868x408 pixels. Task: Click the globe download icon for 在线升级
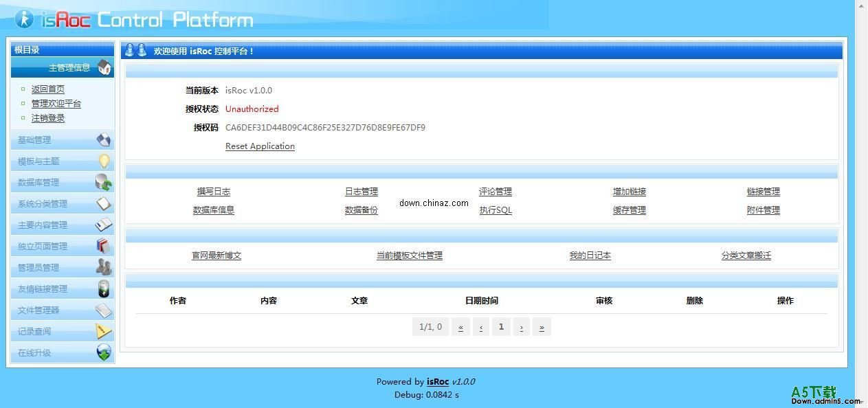(x=103, y=353)
